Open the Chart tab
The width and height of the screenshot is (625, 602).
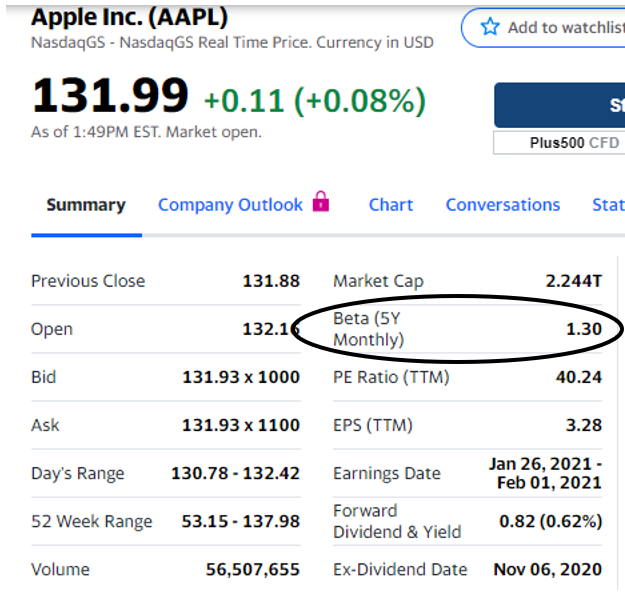coord(391,205)
